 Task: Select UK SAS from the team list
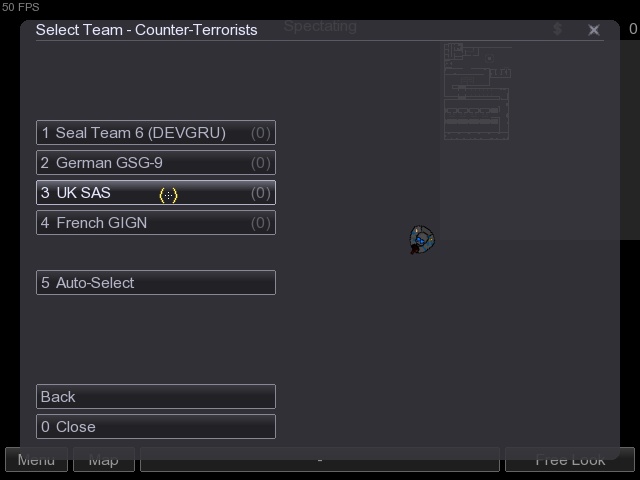point(156,193)
